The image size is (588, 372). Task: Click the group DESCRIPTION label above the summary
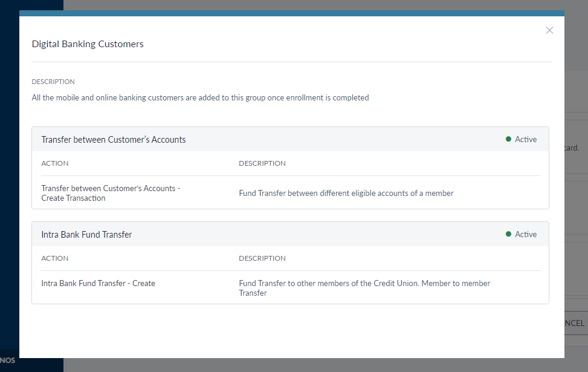pyautogui.click(x=53, y=82)
